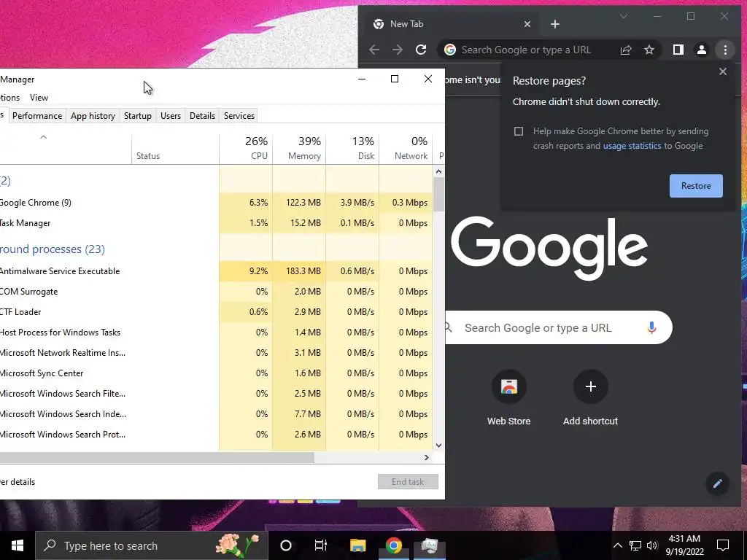Open the Startup tab
Image resolution: width=747 pixels, height=560 pixels.
coord(138,116)
